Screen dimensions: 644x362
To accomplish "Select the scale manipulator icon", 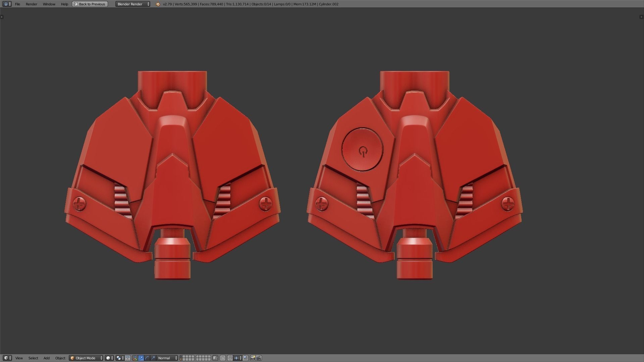I will (153, 358).
